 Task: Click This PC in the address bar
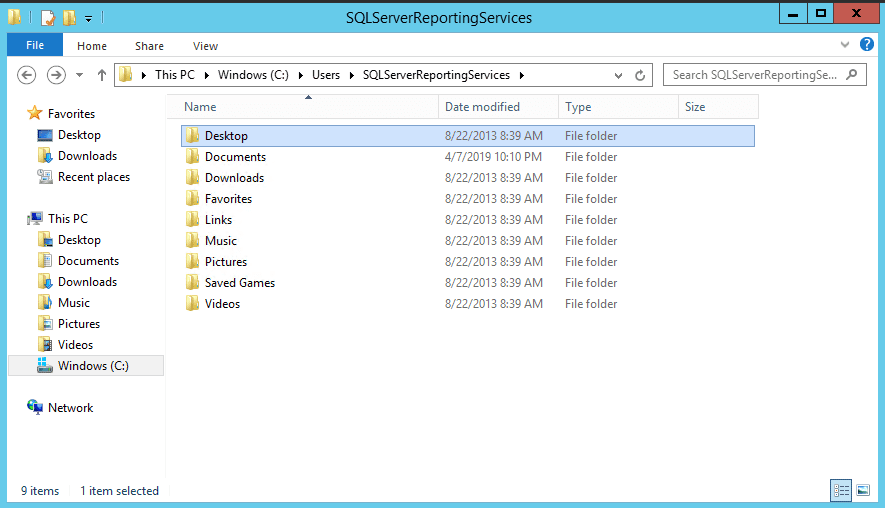[x=174, y=75]
